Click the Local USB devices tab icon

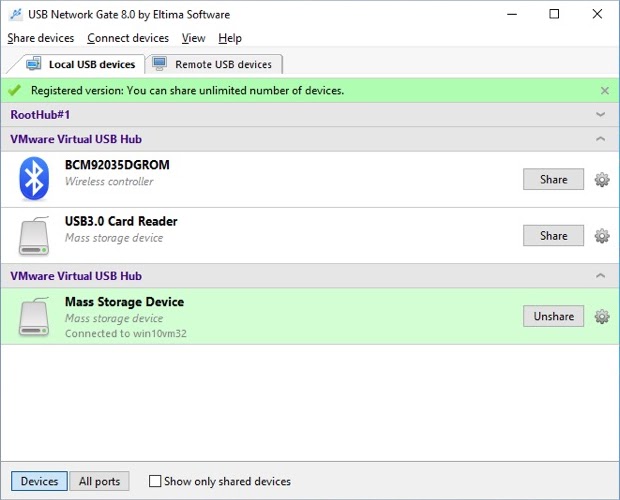(x=34, y=63)
